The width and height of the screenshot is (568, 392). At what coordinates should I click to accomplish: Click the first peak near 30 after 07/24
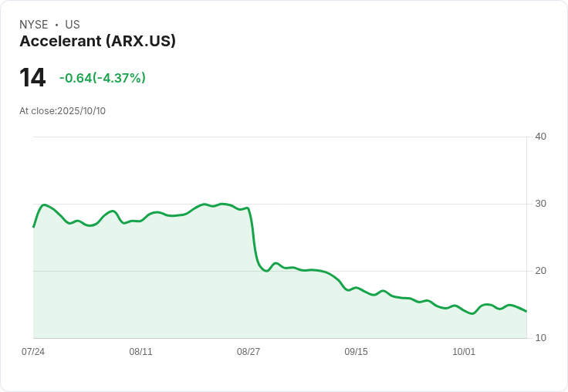(45, 204)
